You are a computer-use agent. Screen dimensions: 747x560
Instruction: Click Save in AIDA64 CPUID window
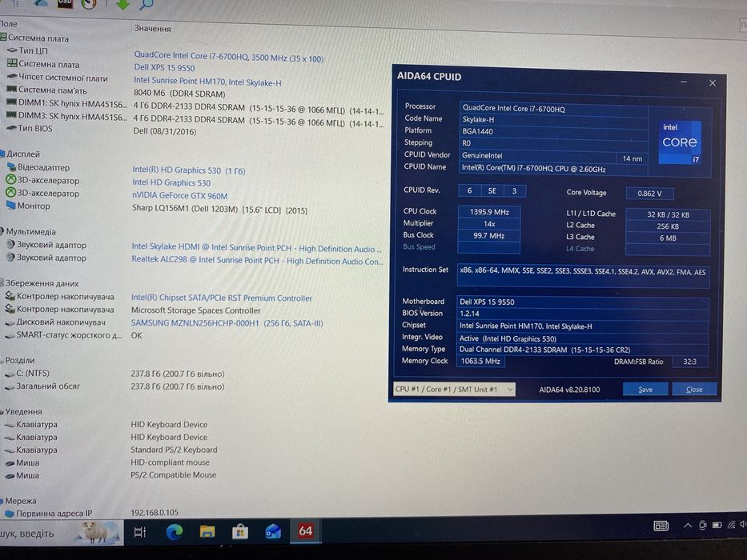click(645, 390)
